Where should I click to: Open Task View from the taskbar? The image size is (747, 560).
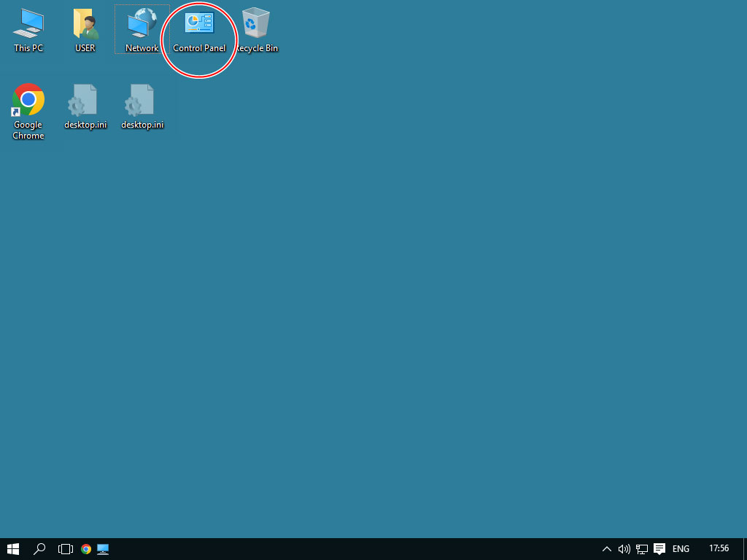(66, 549)
